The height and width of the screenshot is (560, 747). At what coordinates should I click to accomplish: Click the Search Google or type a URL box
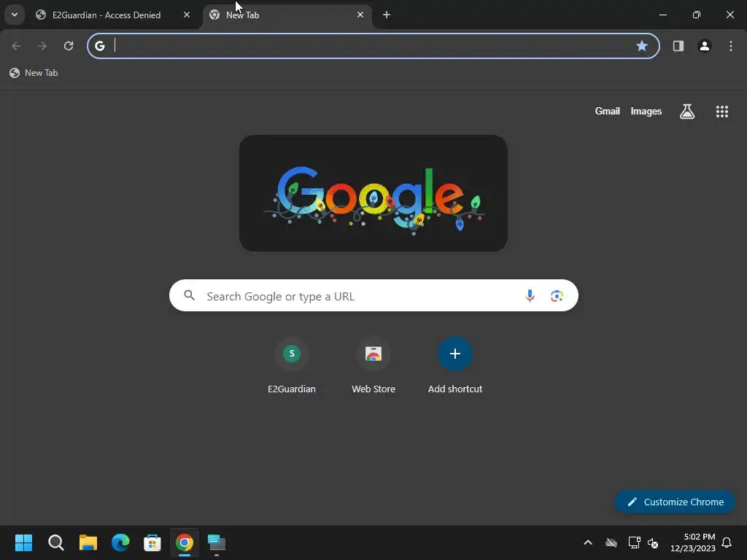click(373, 296)
